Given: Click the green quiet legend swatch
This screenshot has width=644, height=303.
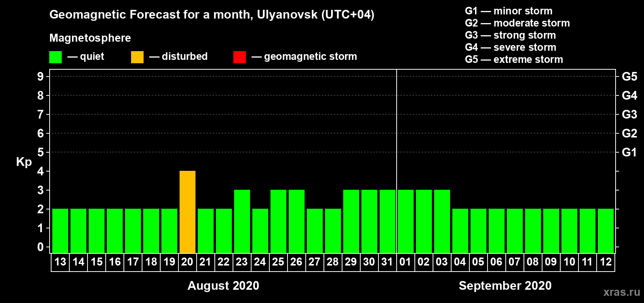Looking at the screenshot, I should [x=55, y=57].
